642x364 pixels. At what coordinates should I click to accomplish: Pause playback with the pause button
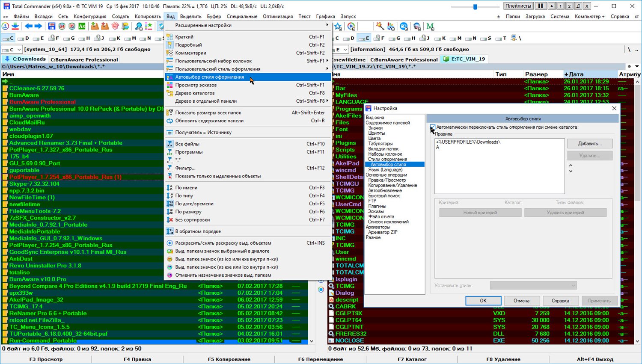[541, 6]
